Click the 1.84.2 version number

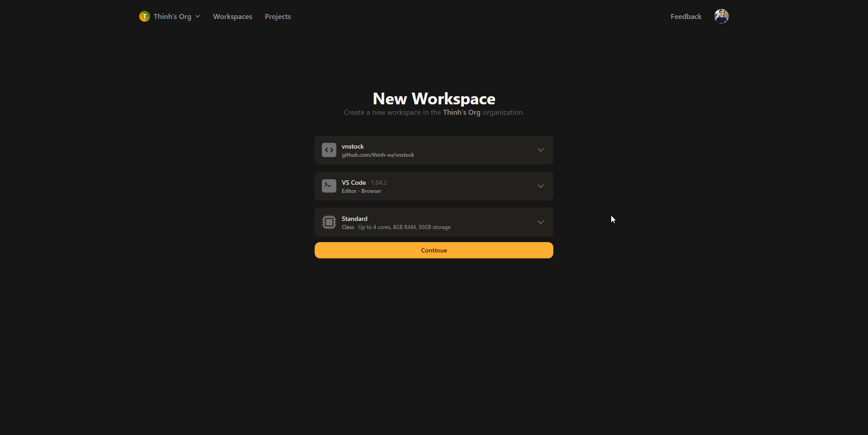click(x=379, y=182)
